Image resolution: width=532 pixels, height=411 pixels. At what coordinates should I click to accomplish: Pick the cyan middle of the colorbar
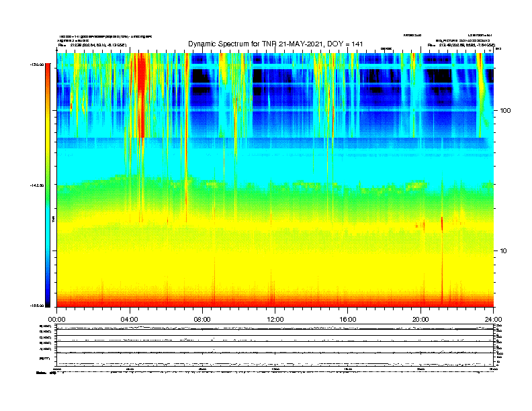(48, 220)
